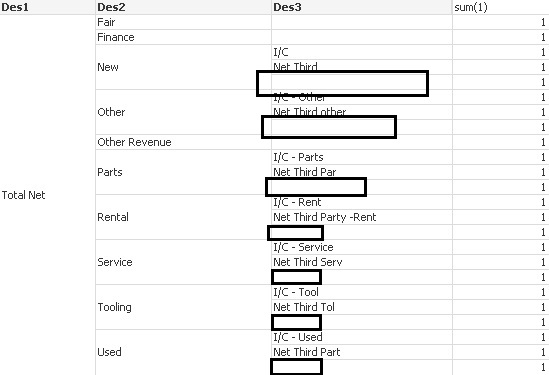Select the Total Net cell
This screenshot has width=549, height=375.
coord(47,195)
